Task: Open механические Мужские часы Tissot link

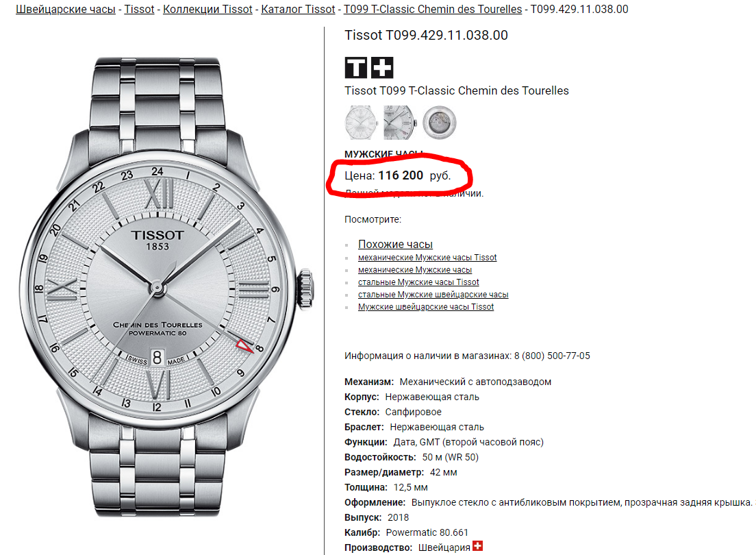Action: (427, 258)
